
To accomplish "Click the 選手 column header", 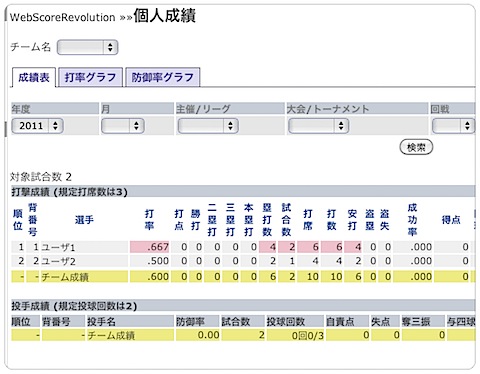I will (x=84, y=220).
